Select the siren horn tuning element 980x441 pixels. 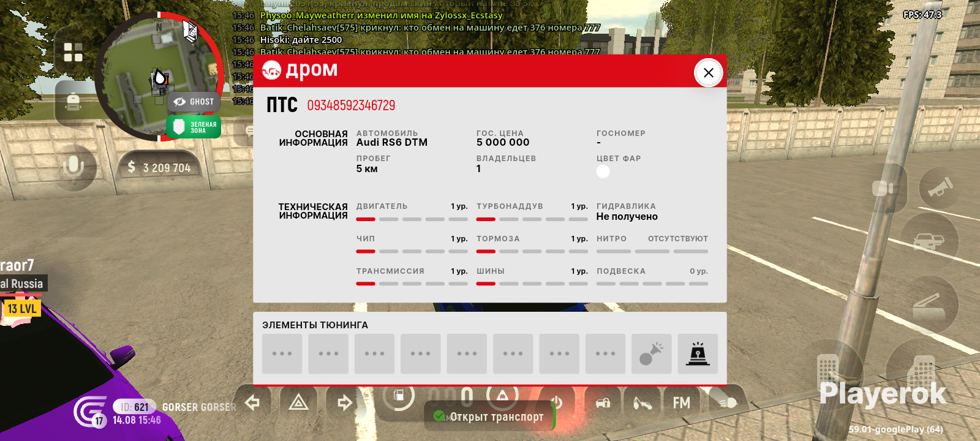652,353
